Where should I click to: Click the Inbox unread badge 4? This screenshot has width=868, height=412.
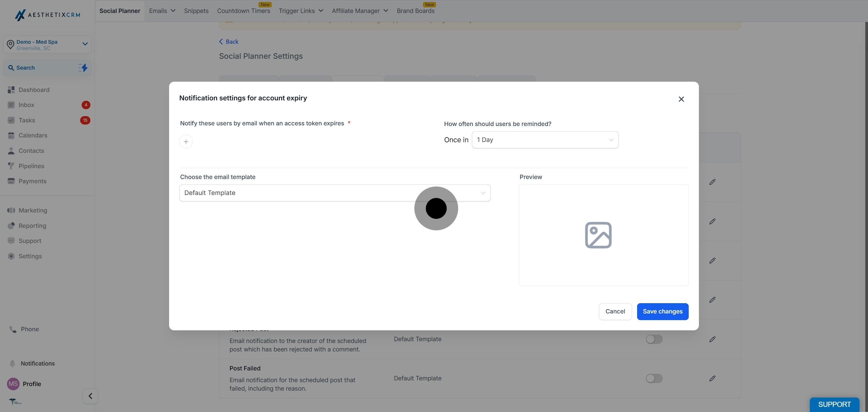(86, 105)
